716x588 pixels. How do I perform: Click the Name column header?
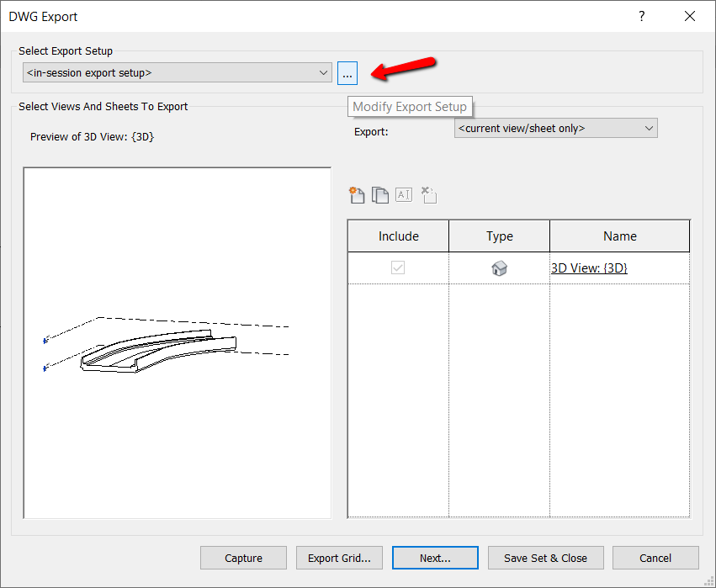(619, 236)
